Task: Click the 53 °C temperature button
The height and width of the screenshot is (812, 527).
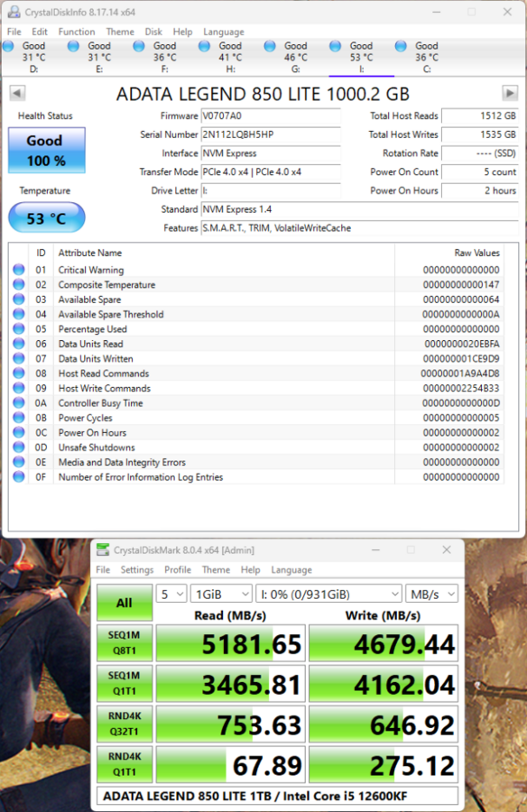Action: (47, 217)
